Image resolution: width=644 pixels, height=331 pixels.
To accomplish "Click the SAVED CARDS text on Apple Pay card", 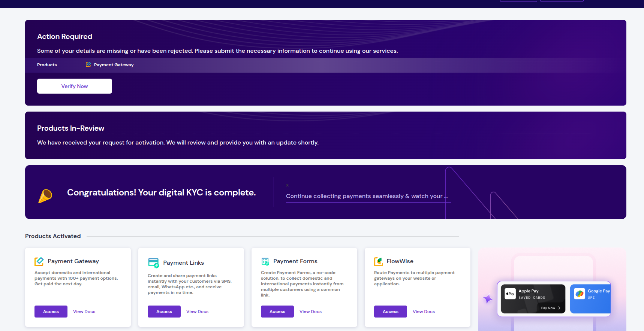I will (532, 298).
